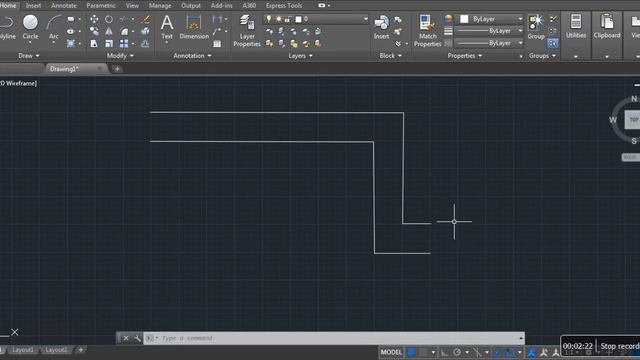Screen dimensions: 640x360
Task: Activate the Move tool in Modify panel
Action: pyautogui.click(x=94, y=19)
